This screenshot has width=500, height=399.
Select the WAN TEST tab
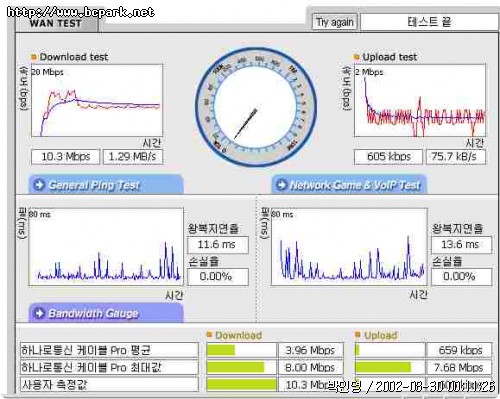point(56,23)
